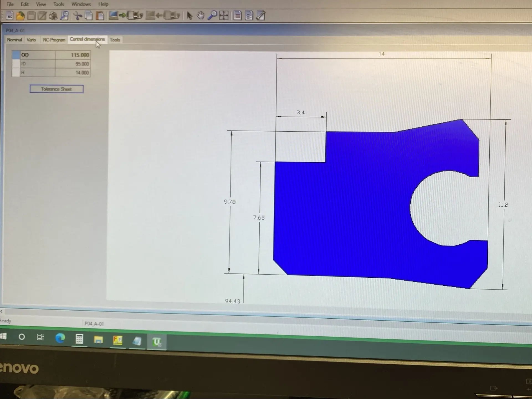Open the File menu
The image size is (532, 399).
[10, 4]
